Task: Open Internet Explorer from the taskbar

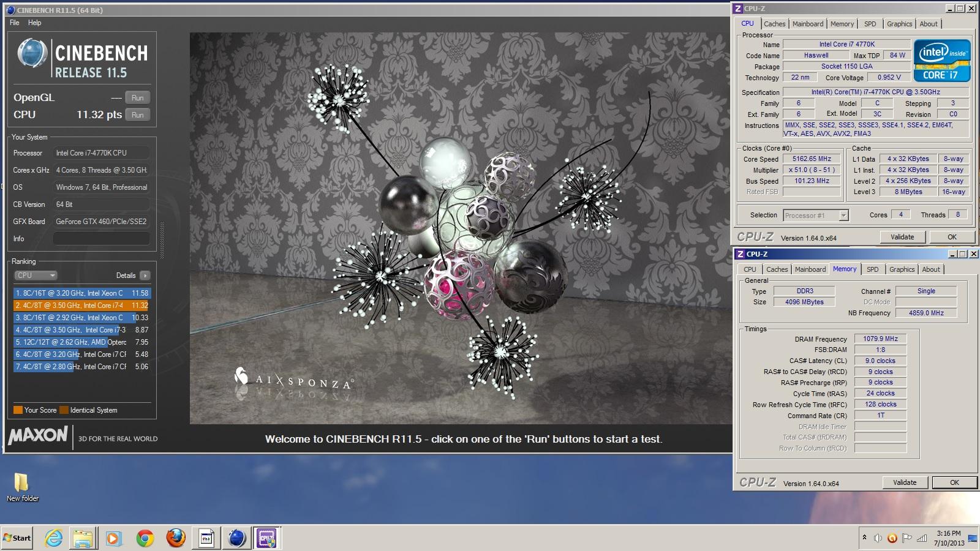Action: click(x=54, y=538)
